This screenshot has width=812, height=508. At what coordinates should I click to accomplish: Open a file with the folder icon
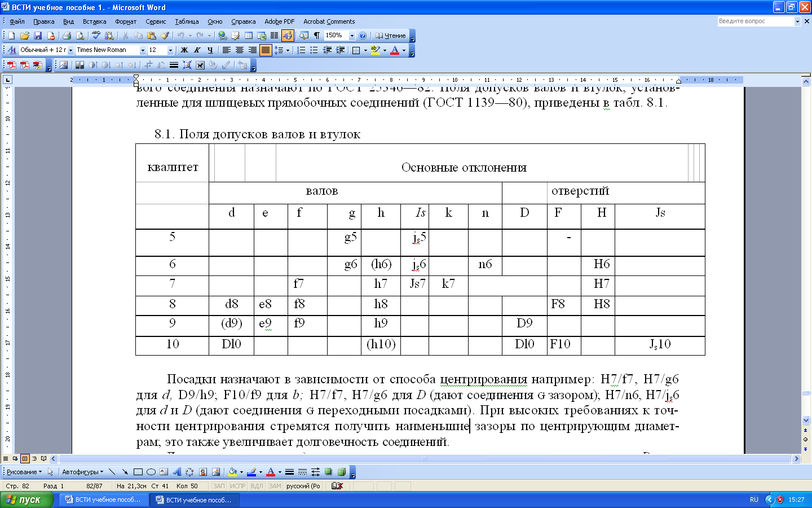click(x=25, y=36)
